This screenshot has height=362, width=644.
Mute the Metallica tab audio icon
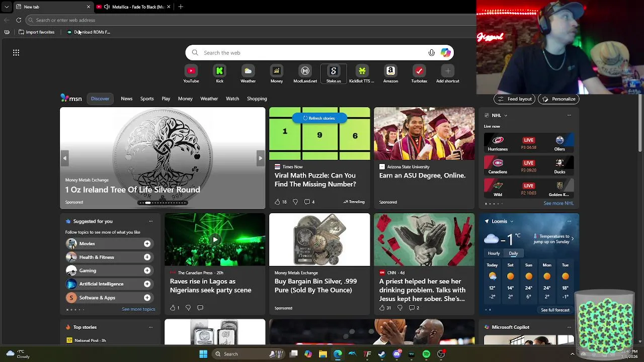[107, 7]
